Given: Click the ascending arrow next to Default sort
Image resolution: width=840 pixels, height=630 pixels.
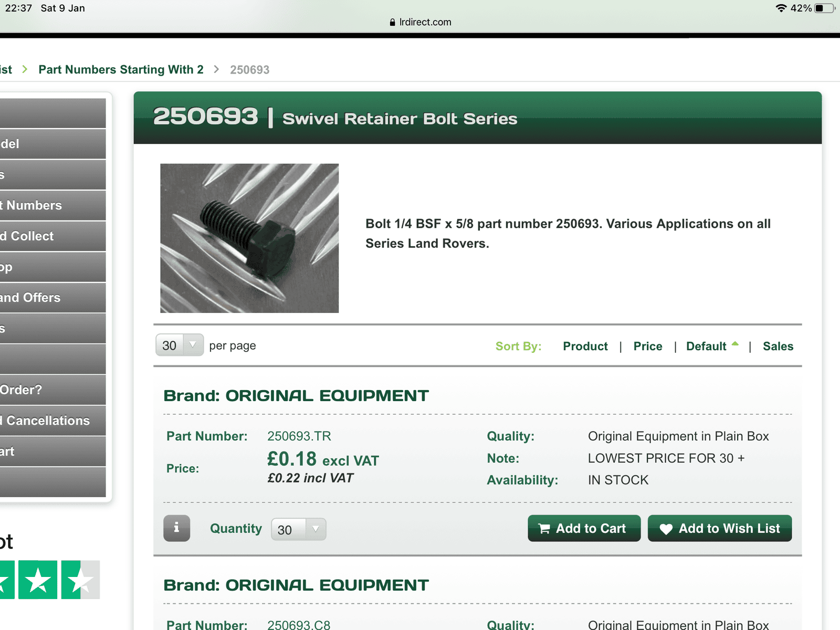Looking at the screenshot, I should coord(735,344).
